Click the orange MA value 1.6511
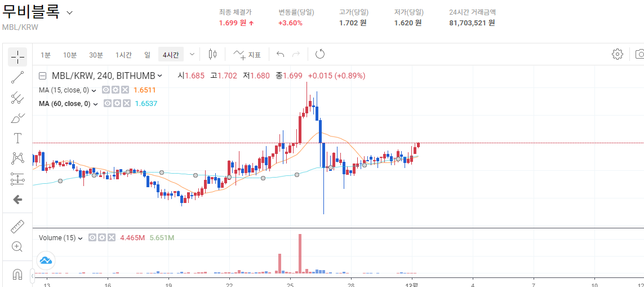 point(145,90)
